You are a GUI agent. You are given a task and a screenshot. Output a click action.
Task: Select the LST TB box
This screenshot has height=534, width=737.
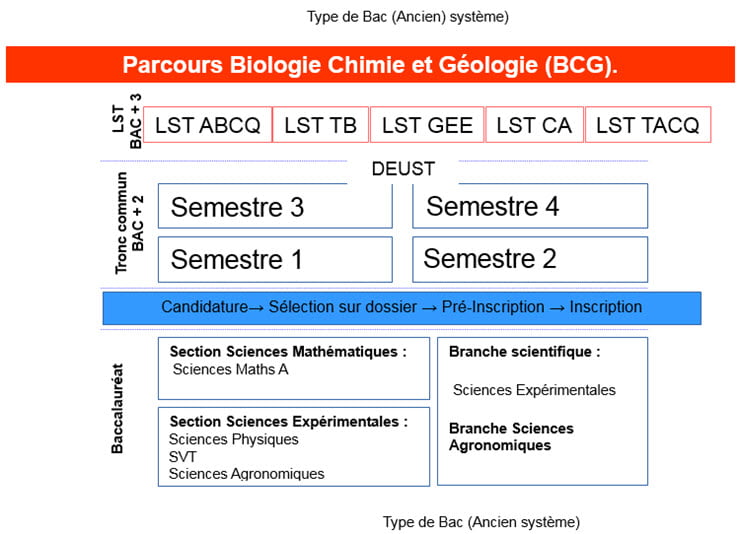click(321, 125)
